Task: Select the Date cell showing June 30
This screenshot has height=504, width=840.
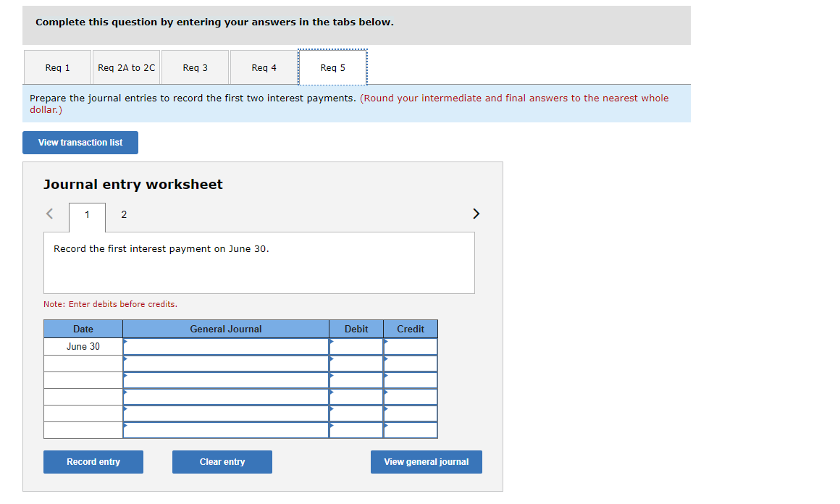Action: pyautogui.click(x=83, y=346)
